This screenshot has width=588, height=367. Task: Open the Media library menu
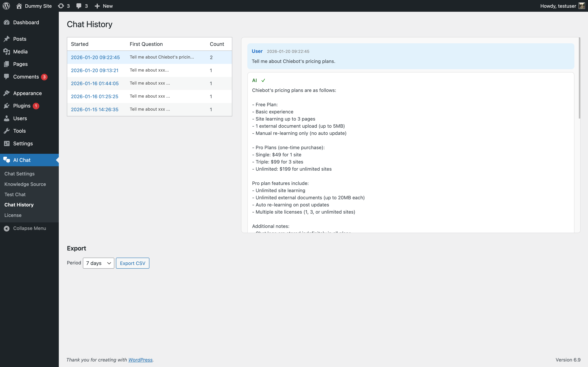[x=20, y=51]
